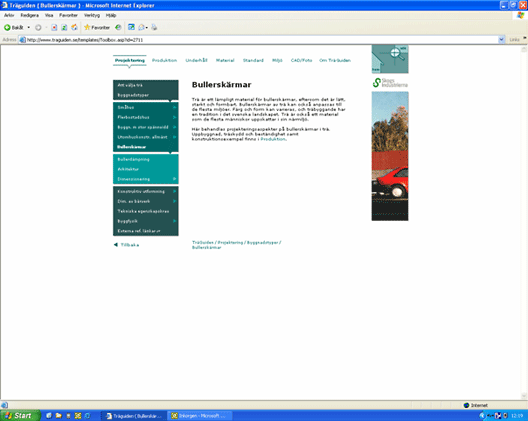Follow the Produktion link in text
The height and width of the screenshot is (421, 528).
click(x=273, y=139)
